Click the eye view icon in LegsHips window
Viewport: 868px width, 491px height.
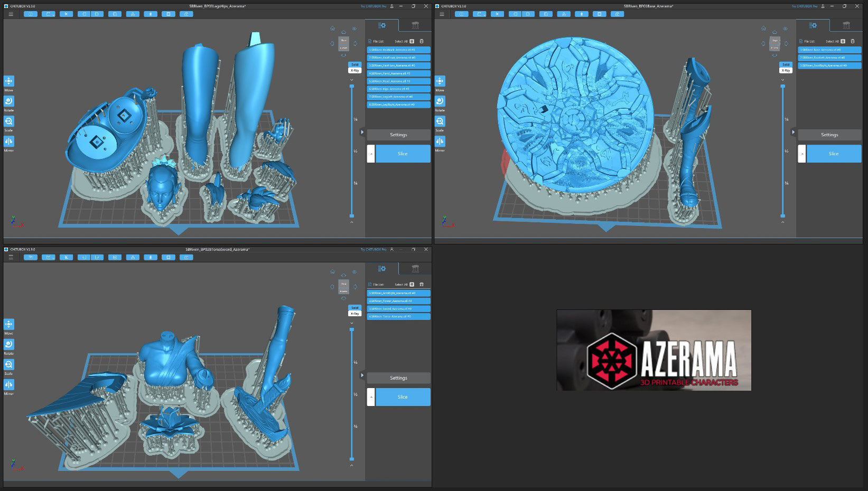(354, 29)
